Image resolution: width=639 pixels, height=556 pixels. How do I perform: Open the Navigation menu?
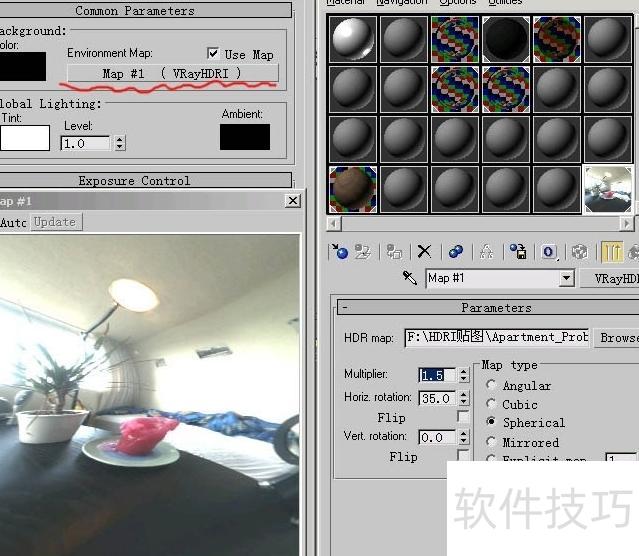402,3
